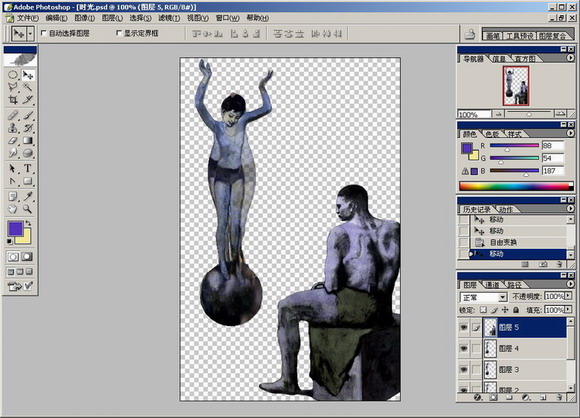Screen dimensions: 580x418
Task: Open Color panel flyout menu arrow
Action: point(570,133)
